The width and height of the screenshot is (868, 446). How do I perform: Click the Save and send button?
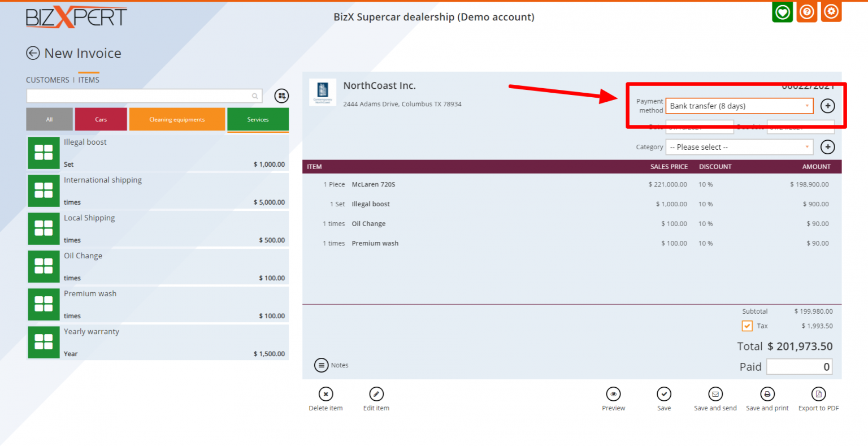click(x=715, y=394)
